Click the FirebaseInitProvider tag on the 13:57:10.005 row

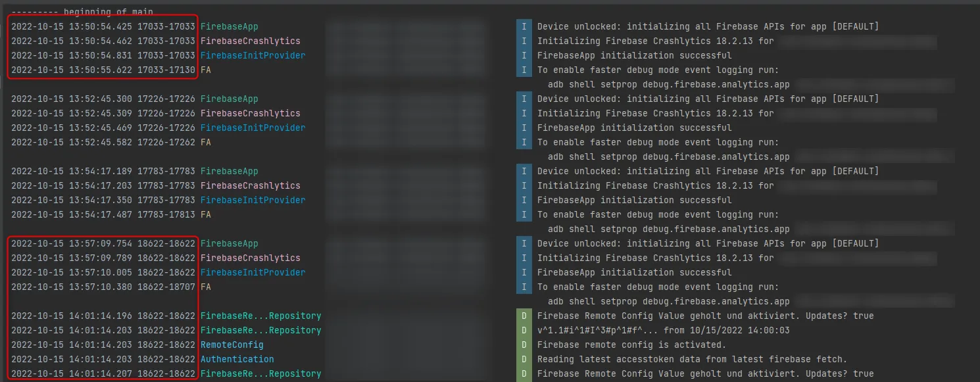[x=253, y=273]
